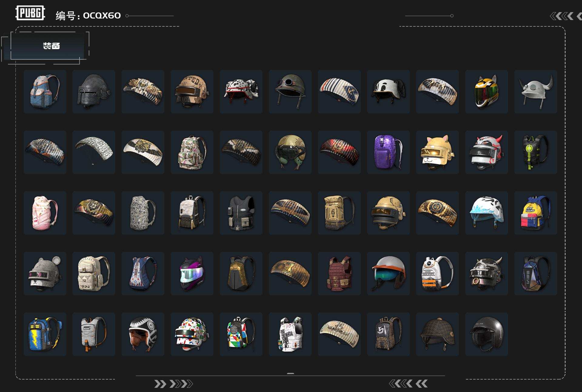This screenshot has width=582, height=392.
Task: Select the white Continental vest
Action: (290, 334)
